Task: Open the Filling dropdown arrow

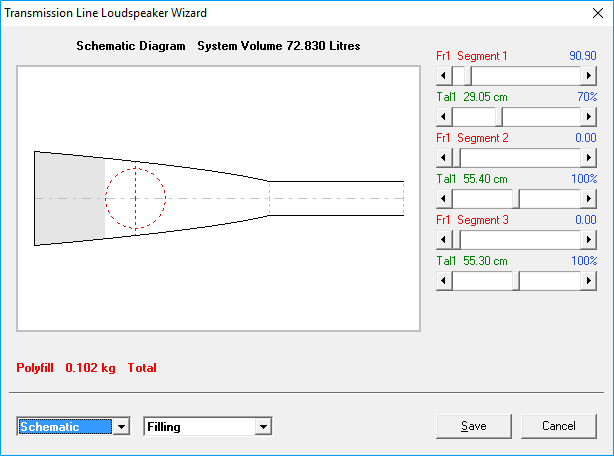Action: pyautogui.click(x=263, y=427)
